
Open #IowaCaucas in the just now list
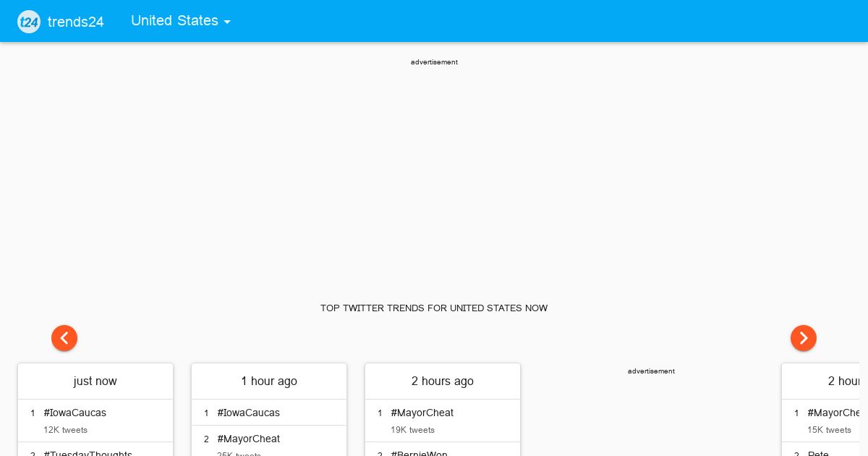coord(75,413)
